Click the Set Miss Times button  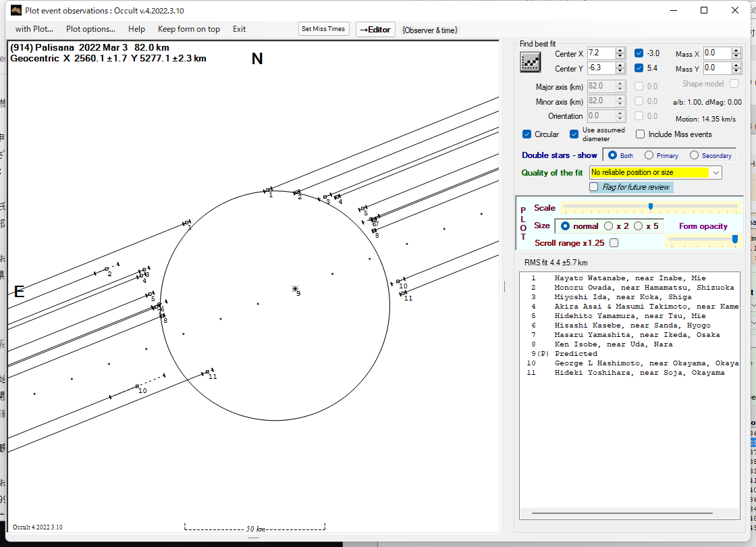(323, 29)
